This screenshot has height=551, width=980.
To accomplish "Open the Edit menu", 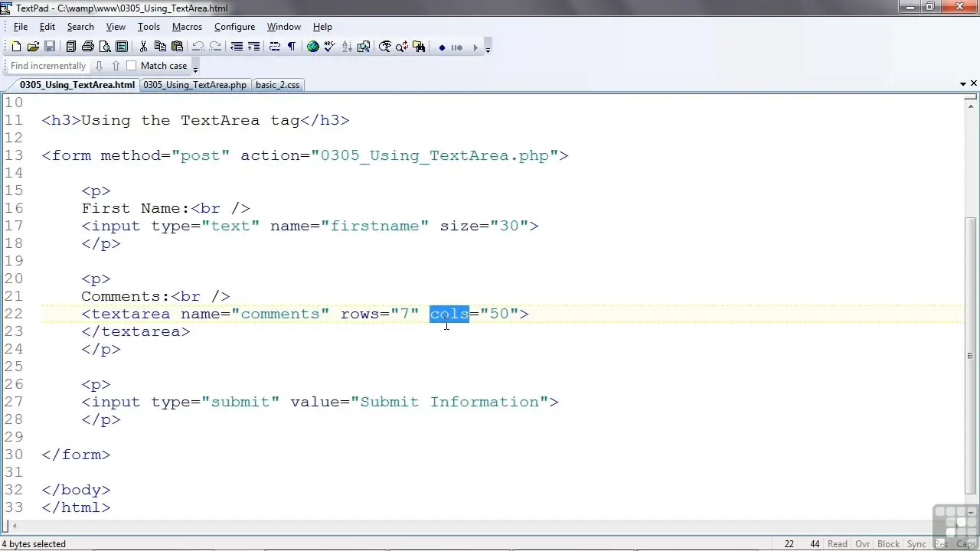I will click(47, 27).
